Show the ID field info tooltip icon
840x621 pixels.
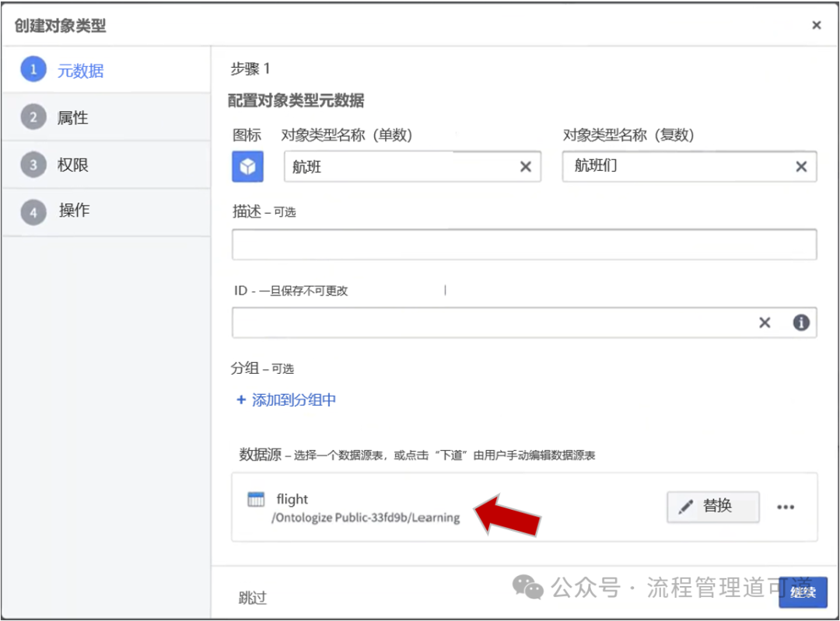click(x=801, y=323)
